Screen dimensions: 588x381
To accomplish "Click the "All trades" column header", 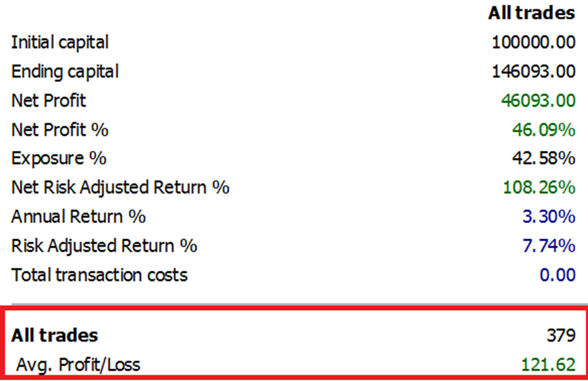I will point(531,12).
